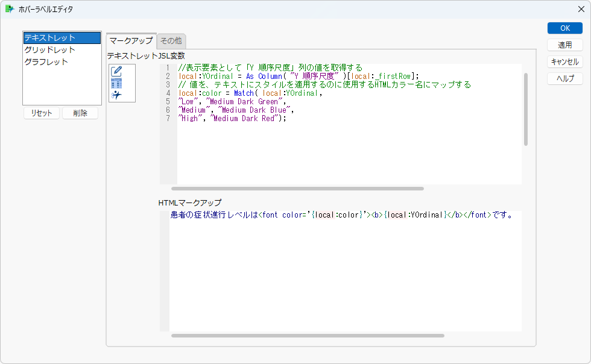Click the JMP figure with scissors icon
The image size is (591, 364).
(116, 95)
